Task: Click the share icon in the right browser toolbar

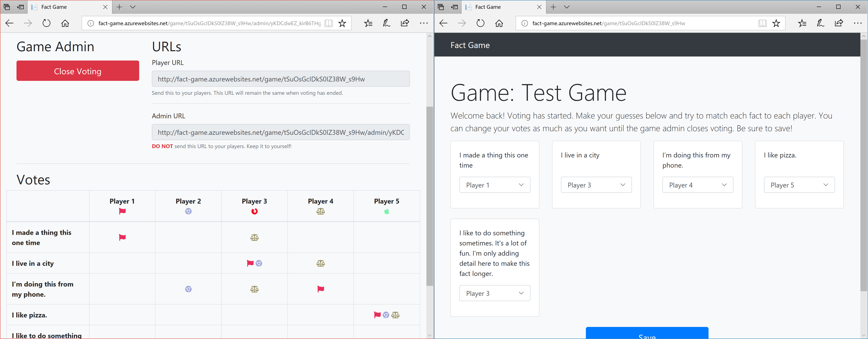Action: click(x=839, y=23)
